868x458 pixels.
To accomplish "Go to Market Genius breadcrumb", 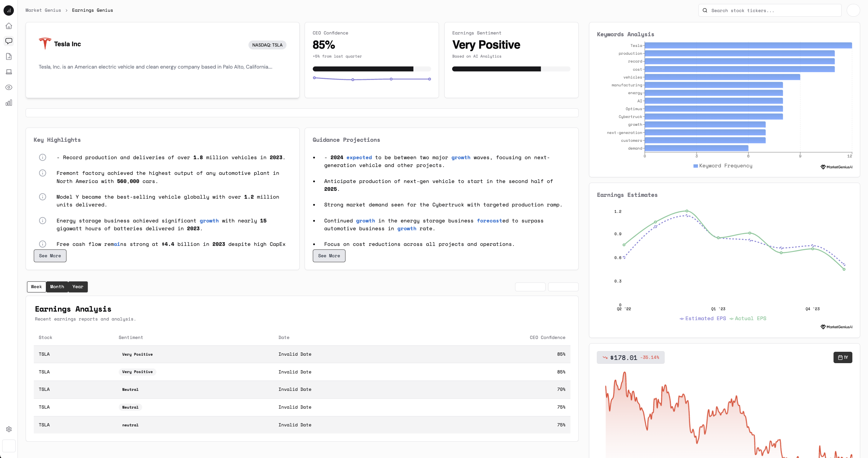I will [x=43, y=10].
